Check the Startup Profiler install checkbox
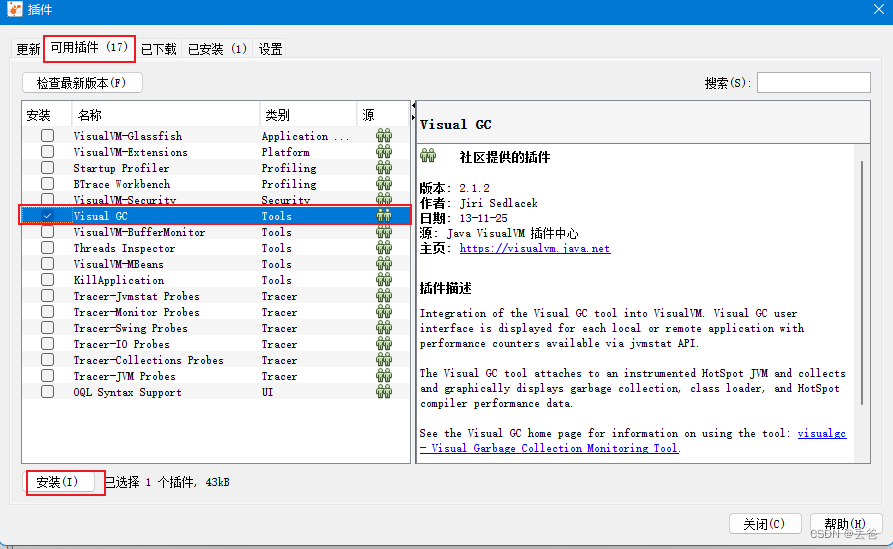Viewport: 893px width, 549px height. coord(47,167)
